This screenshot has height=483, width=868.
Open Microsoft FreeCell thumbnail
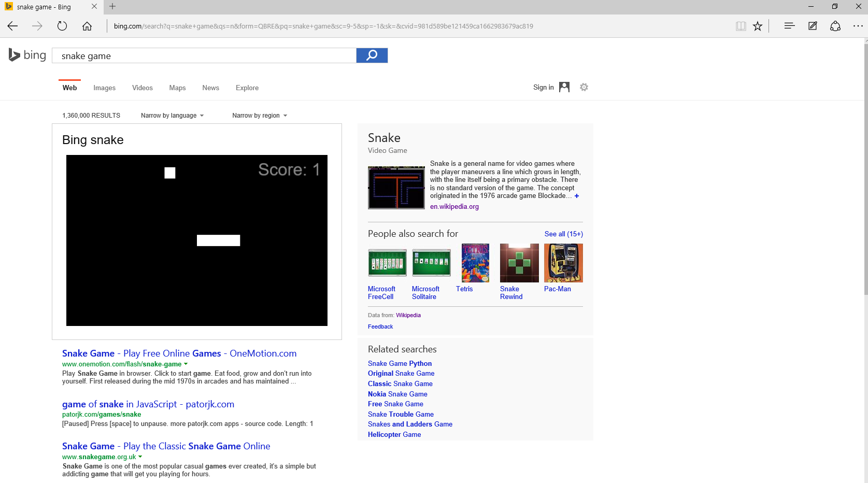(387, 263)
